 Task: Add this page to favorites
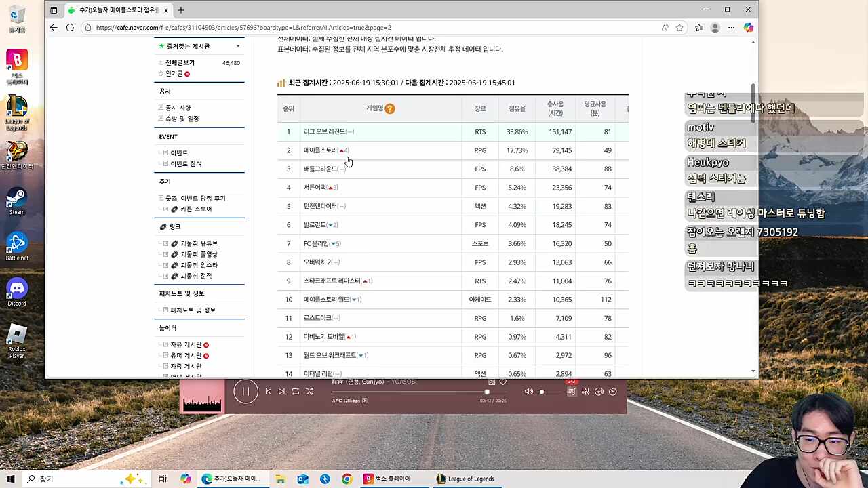(679, 28)
